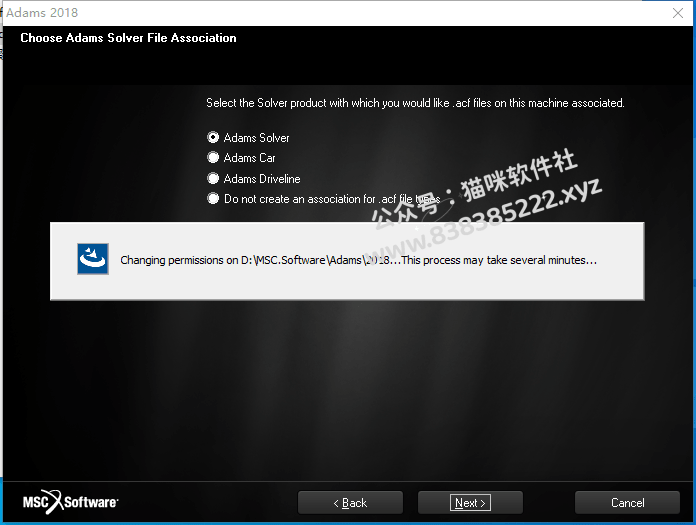Click 'Choose Adams Solver File Association' heading
Screen dimensions: 696x525
pos(128,38)
